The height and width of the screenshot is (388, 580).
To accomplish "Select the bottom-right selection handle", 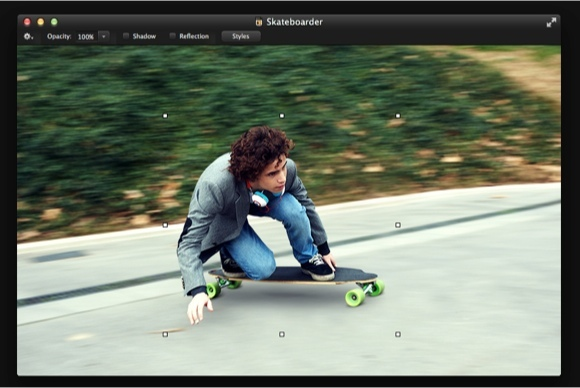I will (398, 334).
